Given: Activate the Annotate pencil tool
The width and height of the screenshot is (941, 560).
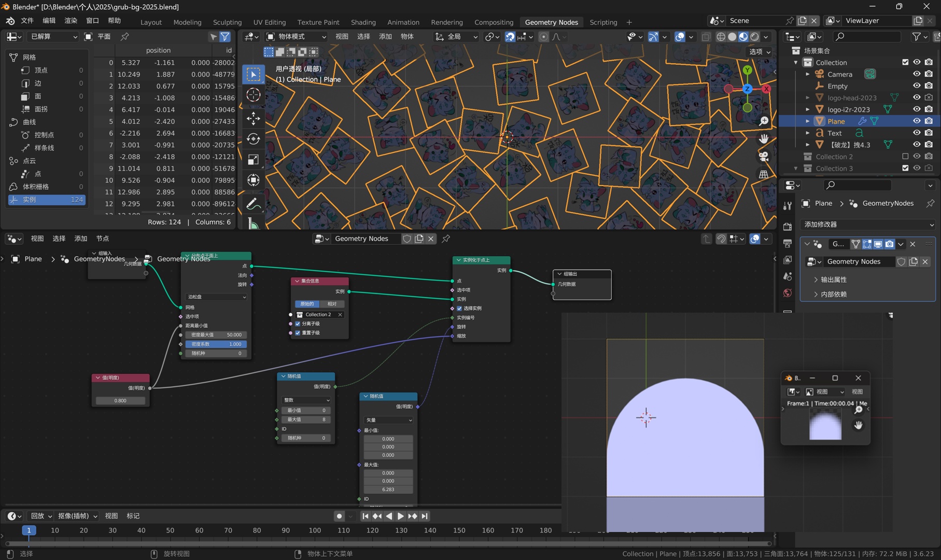Looking at the screenshot, I should pyautogui.click(x=253, y=204).
